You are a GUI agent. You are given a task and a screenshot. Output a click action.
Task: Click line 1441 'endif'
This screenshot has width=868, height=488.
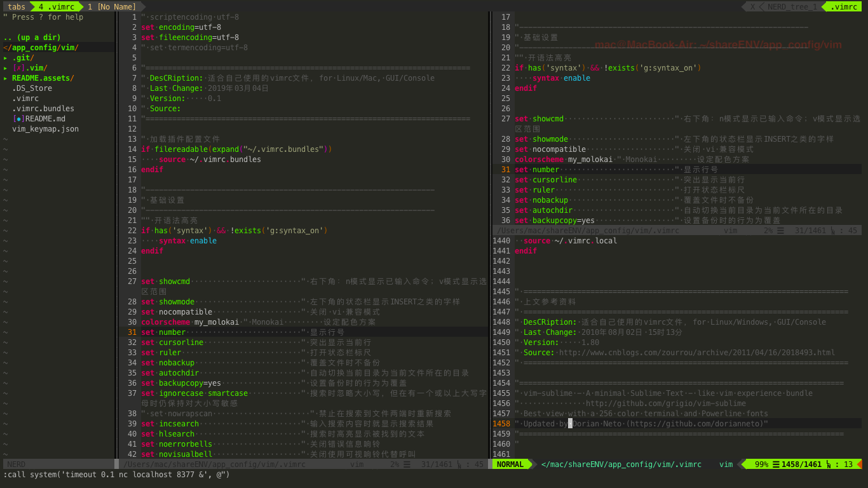pos(526,251)
